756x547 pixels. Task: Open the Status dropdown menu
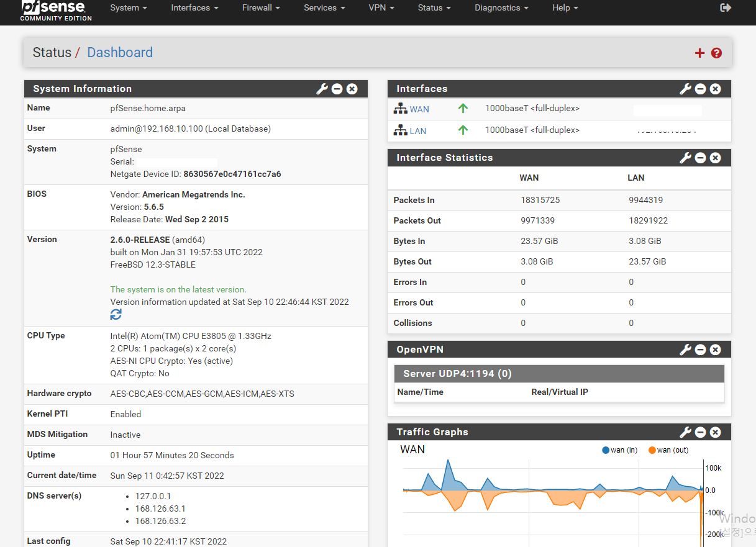coord(434,8)
